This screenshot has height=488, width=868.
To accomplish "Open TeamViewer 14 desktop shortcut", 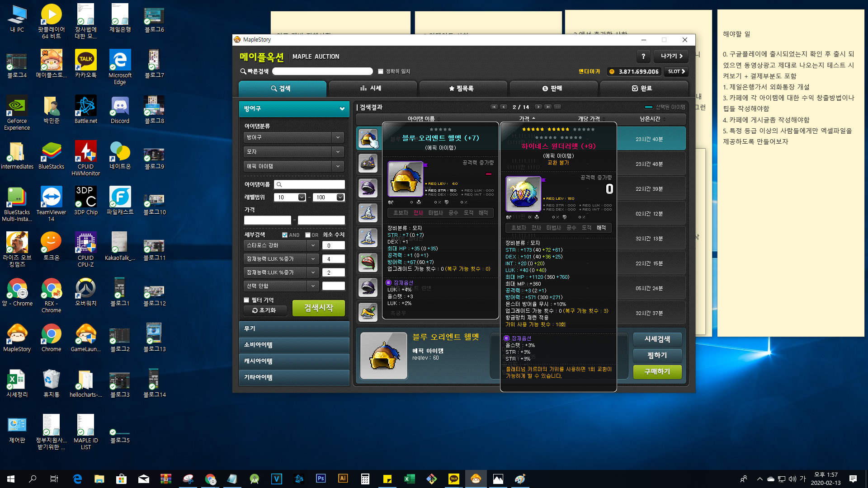I will (x=52, y=204).
